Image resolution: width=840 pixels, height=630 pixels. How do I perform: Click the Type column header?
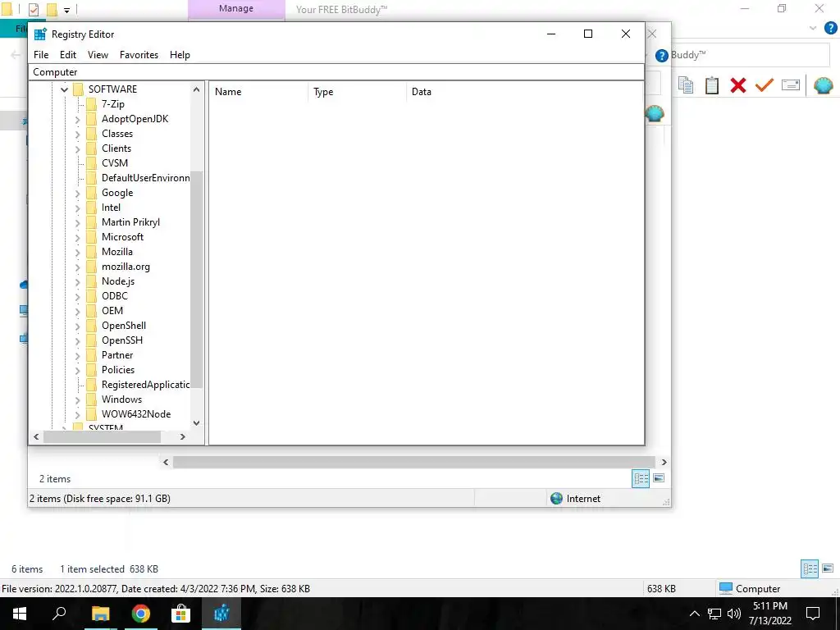[x=358, y=92]
